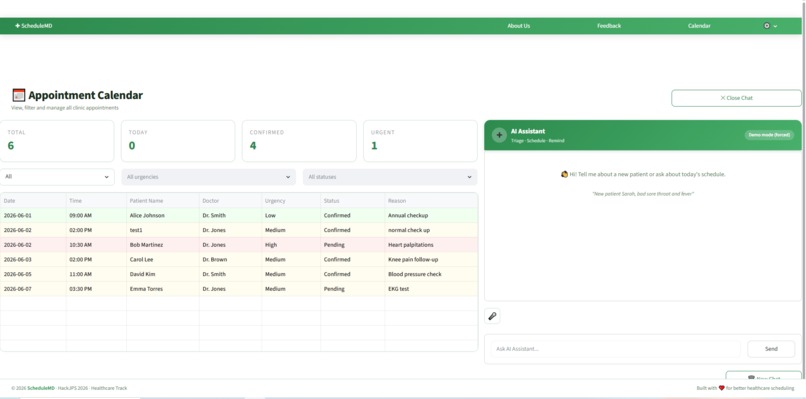Select the Bob Martinez patient cell
Image resolution: width=806 pixels, height=399 pixels.
click(162, 245)
